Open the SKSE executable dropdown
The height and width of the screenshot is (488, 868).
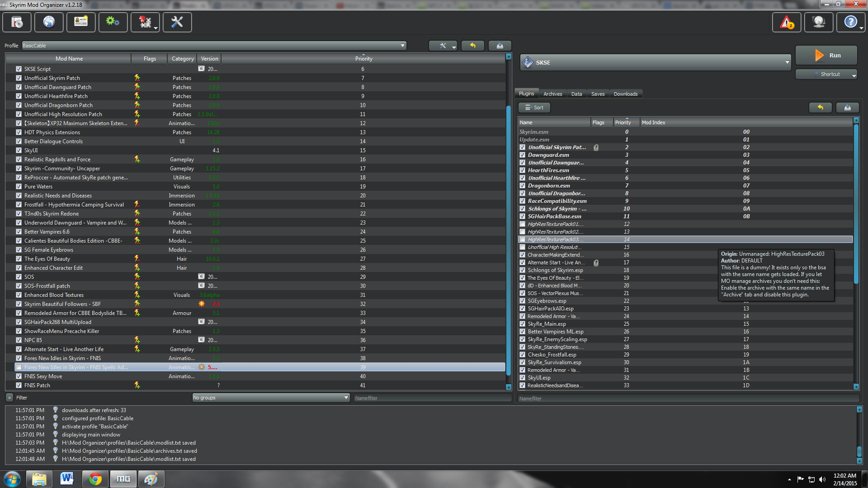click(x=656, y=62)
